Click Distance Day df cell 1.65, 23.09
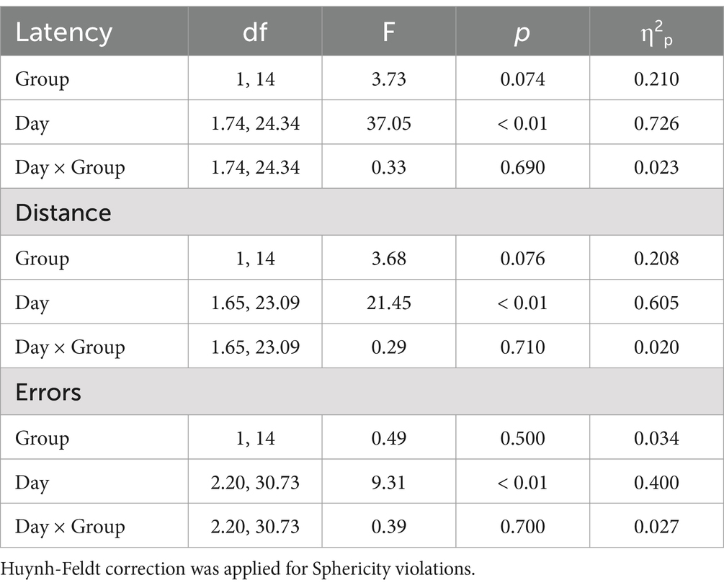The width and height of the screenshot is (724, 588). 255,303
